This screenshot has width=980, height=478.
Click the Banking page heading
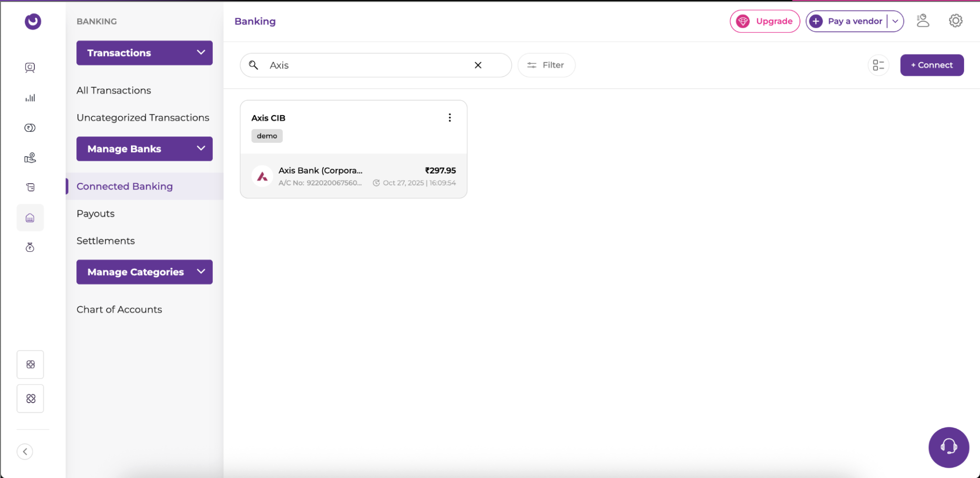pyautogui.click(x=255, y=21)
